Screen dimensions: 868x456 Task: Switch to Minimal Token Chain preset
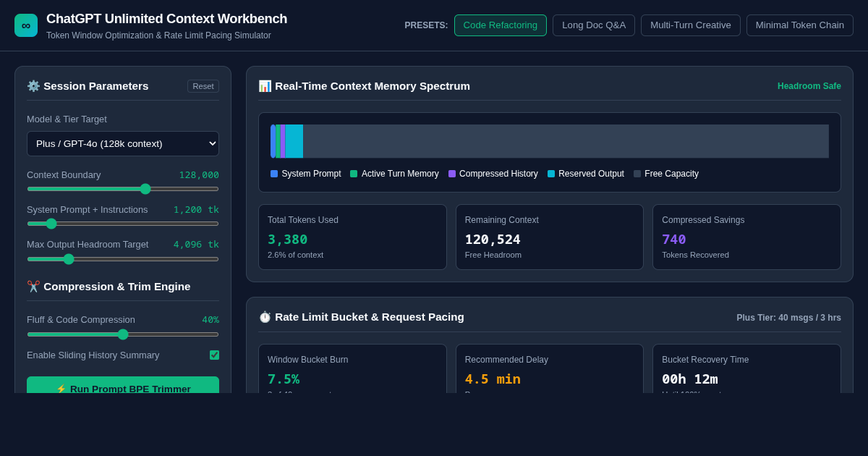click(800, 25)
